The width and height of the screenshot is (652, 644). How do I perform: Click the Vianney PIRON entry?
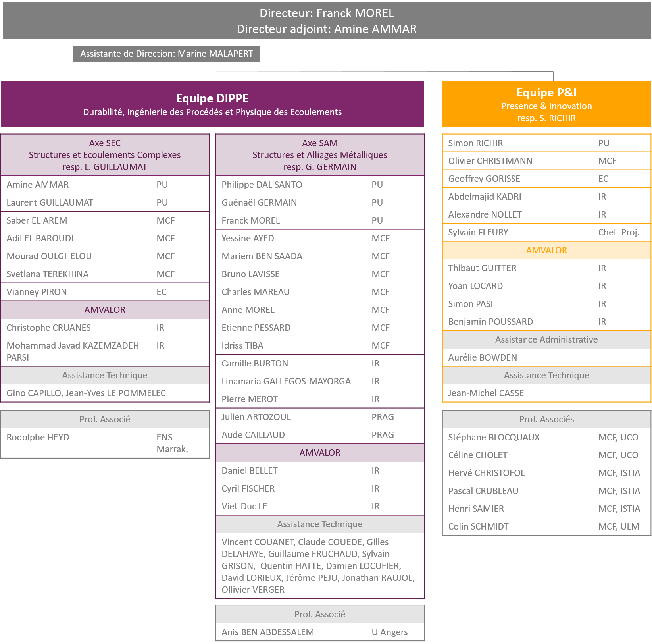click(37, 292)
